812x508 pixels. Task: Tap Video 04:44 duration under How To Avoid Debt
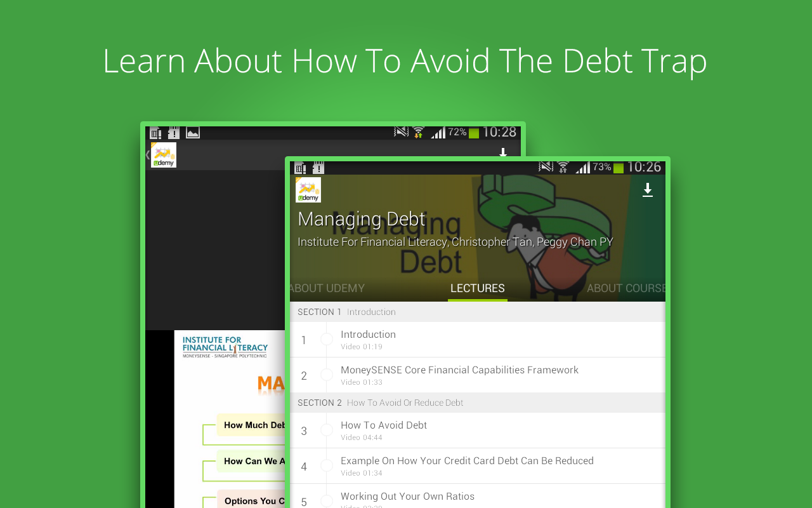tap(362, 438)
